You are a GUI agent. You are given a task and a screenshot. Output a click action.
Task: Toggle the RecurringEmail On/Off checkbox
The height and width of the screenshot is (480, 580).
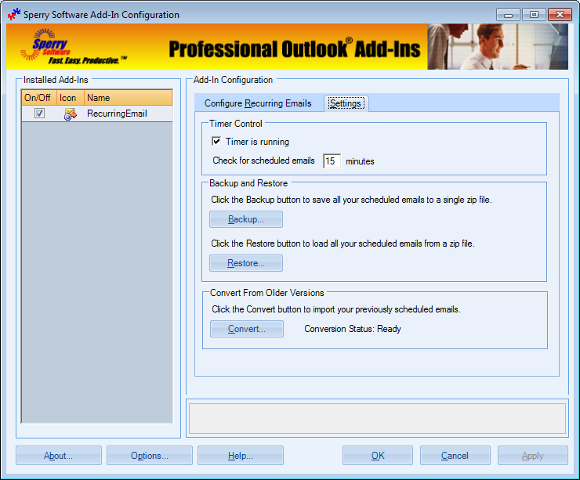click(39, 113)
